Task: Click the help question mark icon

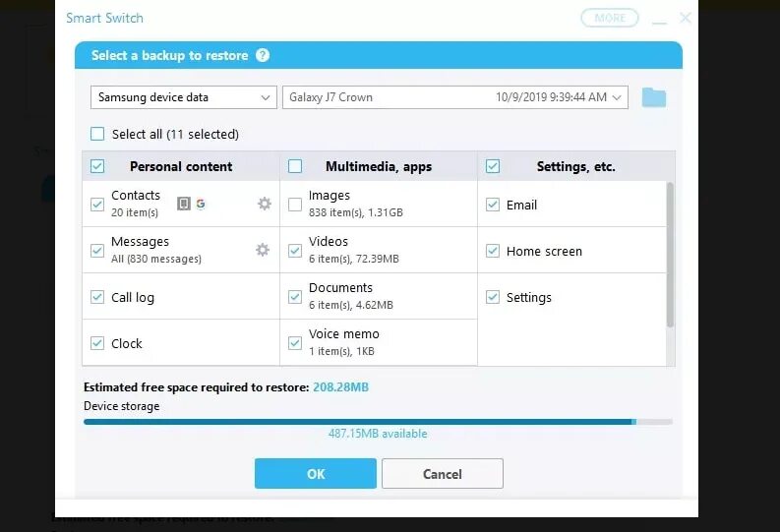Action: click(x=263, y=55)
